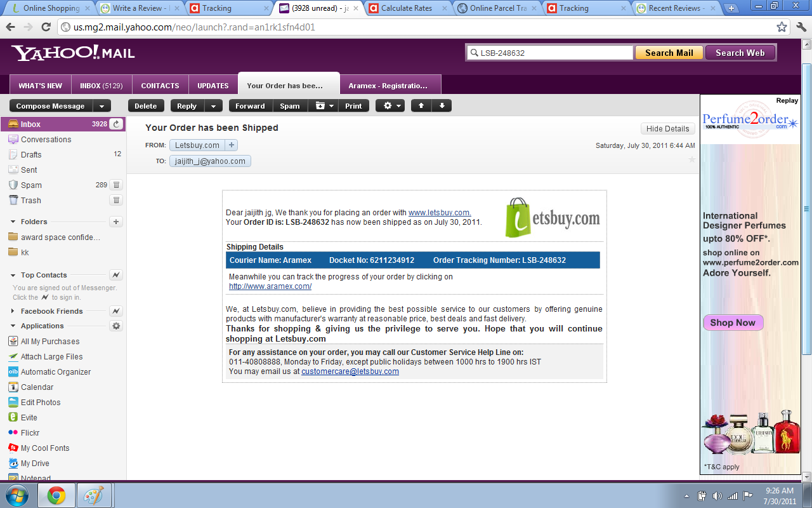Click the page vertical scrollbar
This screenshot has width=812, height=508.
(806, 210)
